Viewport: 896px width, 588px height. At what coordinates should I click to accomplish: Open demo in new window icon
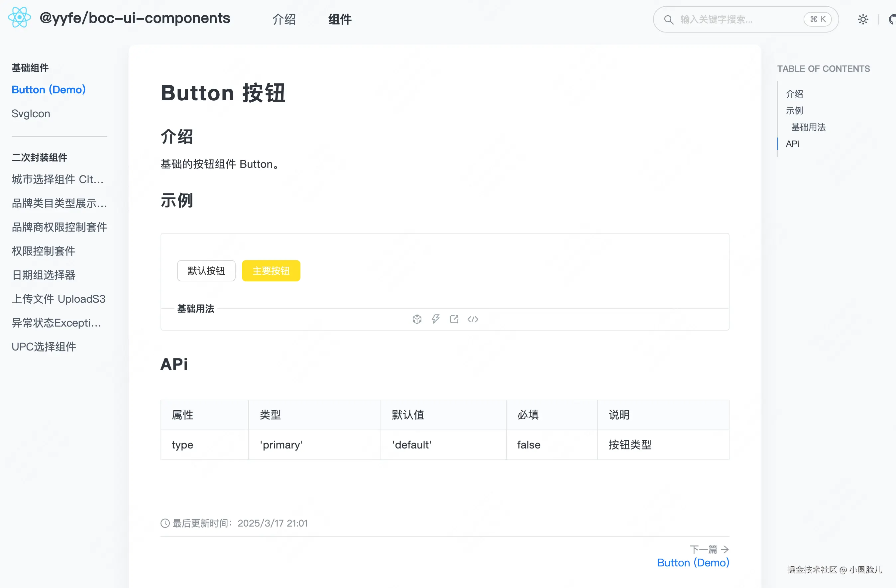[454, 319]
